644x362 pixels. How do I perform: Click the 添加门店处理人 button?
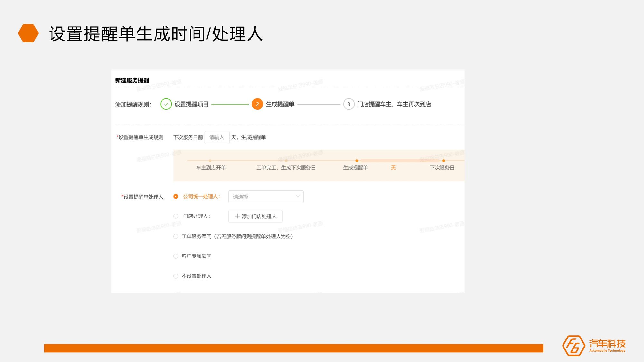255,216
